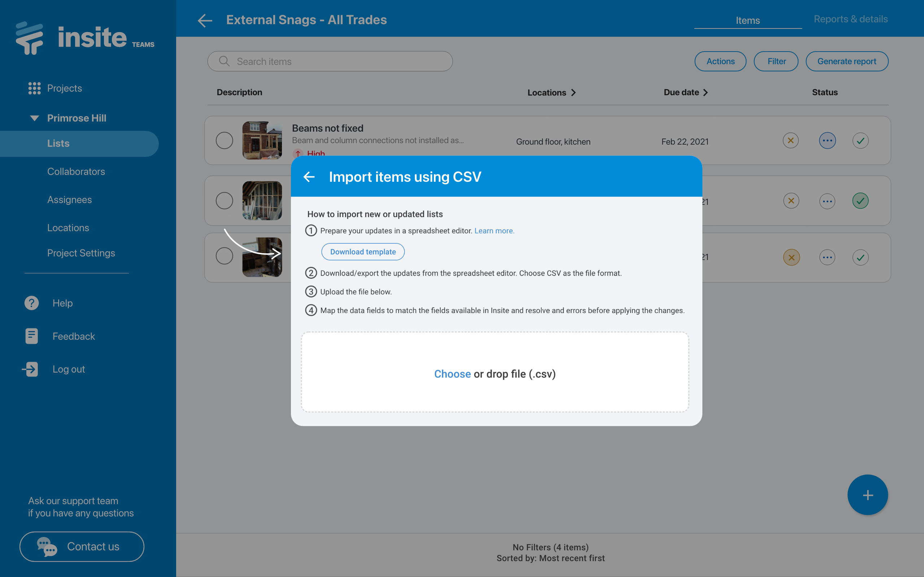Open the Learn more link
Screen dimensions: 924x577
(494, 231)
